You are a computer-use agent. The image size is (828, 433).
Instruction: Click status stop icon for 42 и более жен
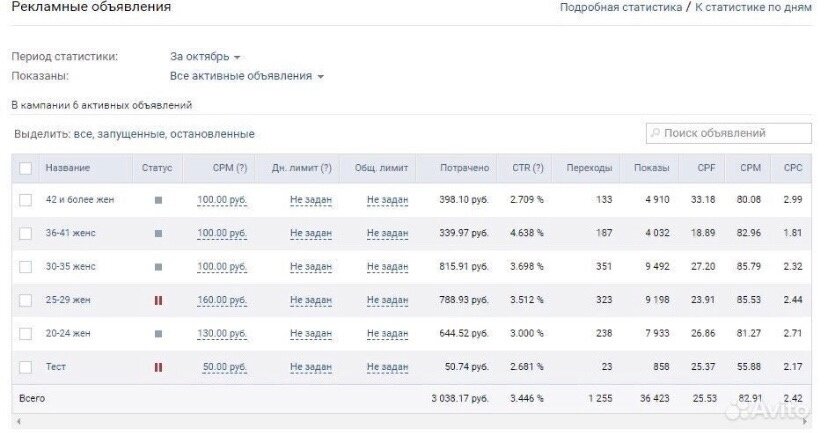158,200
